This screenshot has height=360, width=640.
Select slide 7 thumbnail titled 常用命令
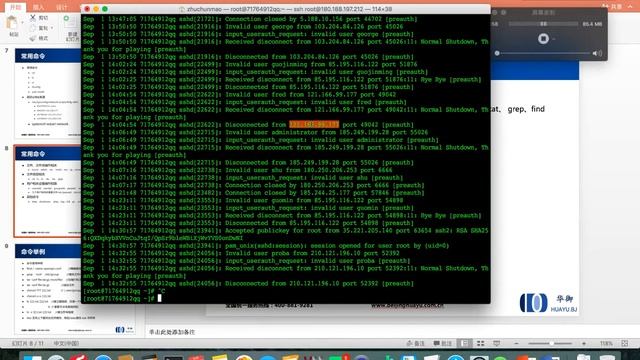tap(48, 94)
